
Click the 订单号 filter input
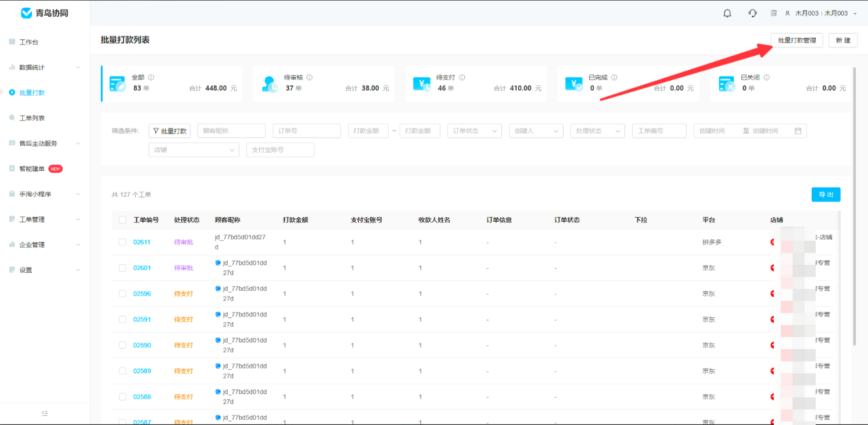tap(307, 131)
